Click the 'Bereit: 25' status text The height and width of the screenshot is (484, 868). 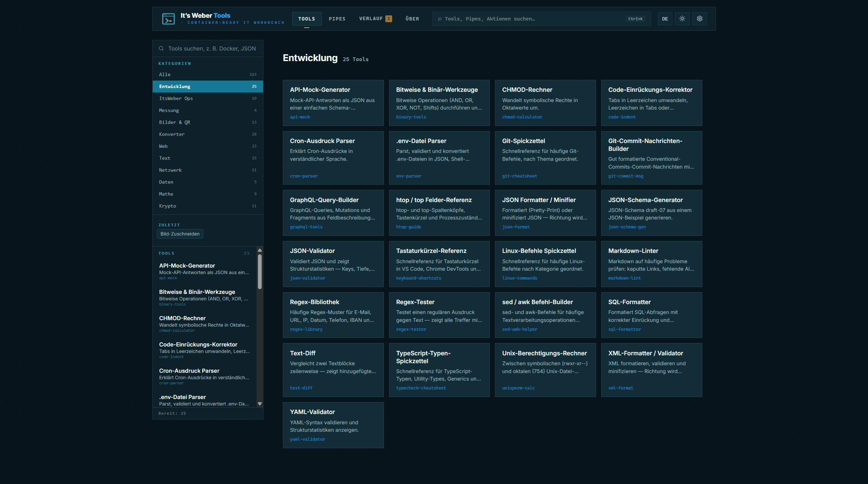point(172,413)
